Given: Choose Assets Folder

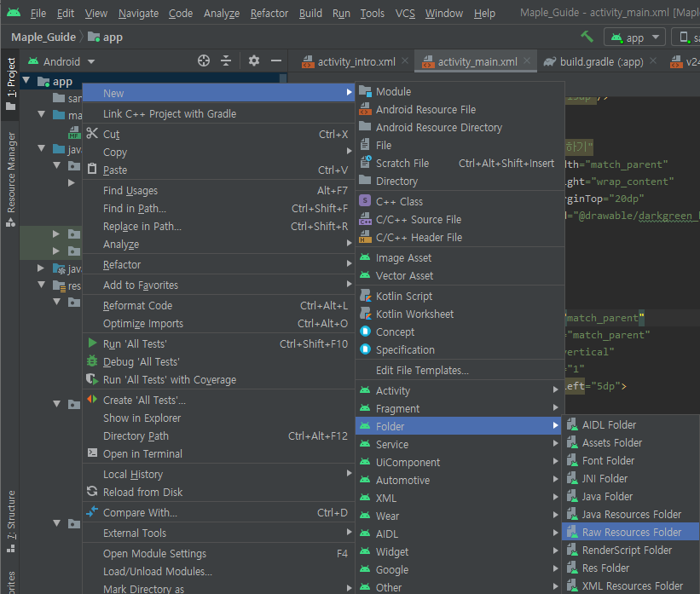Looking at the screenshot, I should click(630, 442).
